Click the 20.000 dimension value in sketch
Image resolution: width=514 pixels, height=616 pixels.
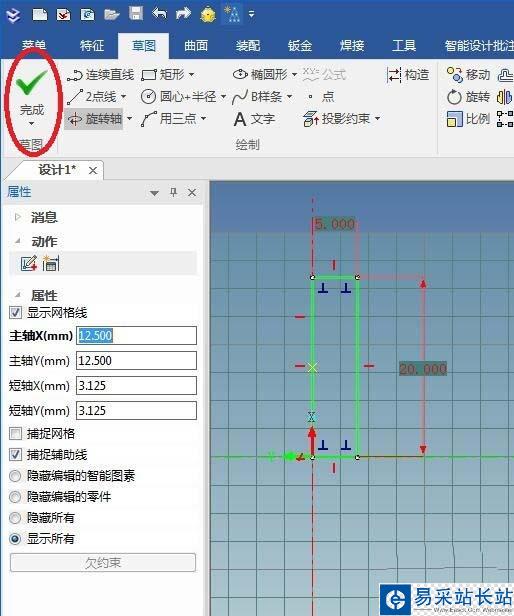coord(423,368)
